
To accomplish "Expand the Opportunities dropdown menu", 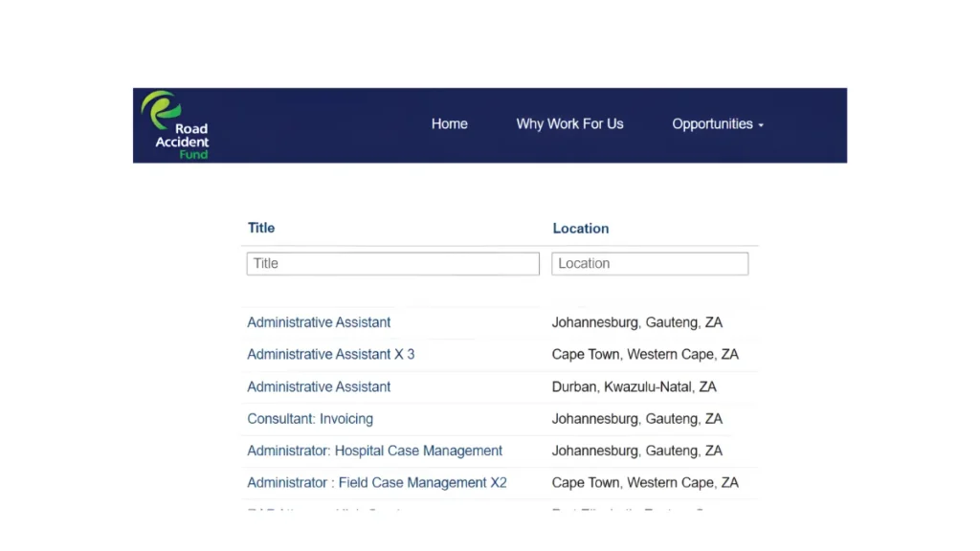I will click(x=717, y=124).
